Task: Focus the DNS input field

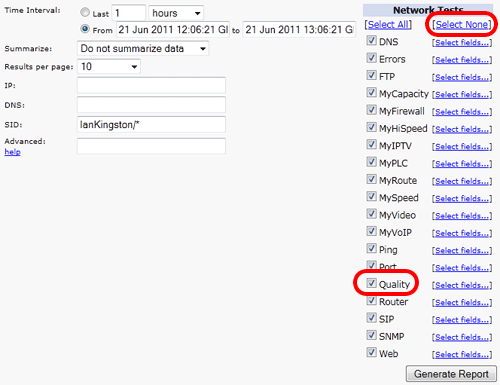Action: tap(151, 105)
